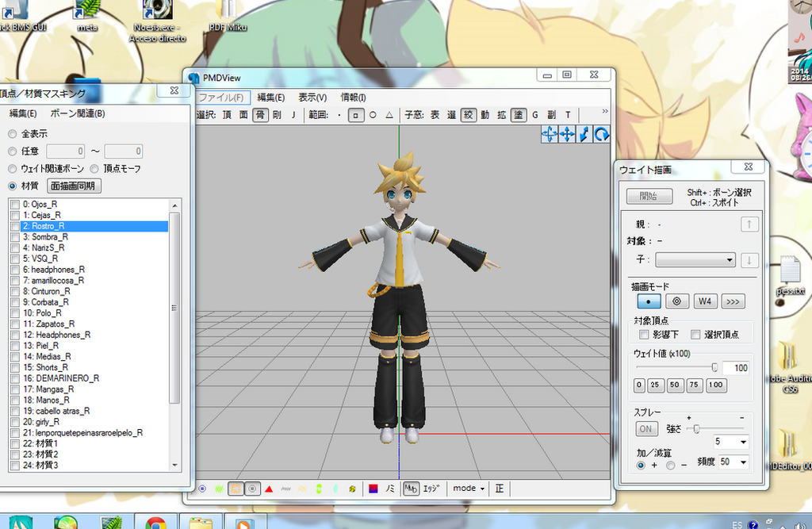Click the 面描画同期 button
This screenshot has width=812, height=529.
tap(74, 186)
